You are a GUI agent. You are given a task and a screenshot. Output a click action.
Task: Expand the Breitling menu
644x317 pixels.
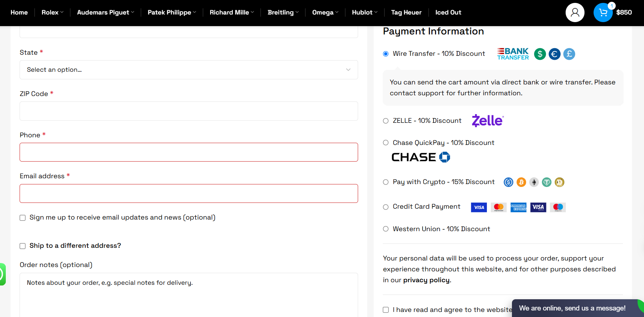pyautogui.click(x=283, y=12)
